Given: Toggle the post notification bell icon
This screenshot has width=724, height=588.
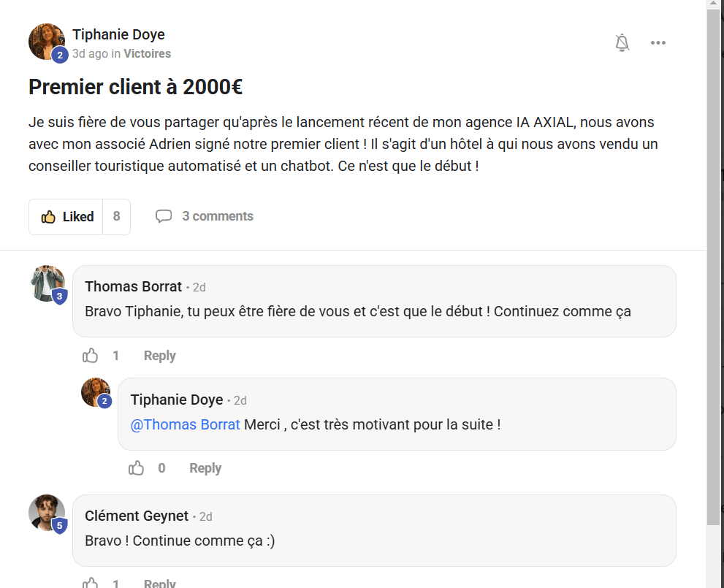Looking at the screenshot, I should (622, 43).
